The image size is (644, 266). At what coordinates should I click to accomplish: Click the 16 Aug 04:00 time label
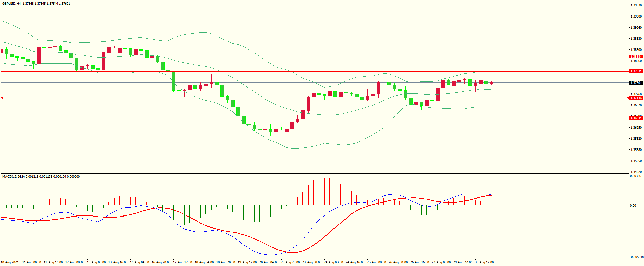139,262
